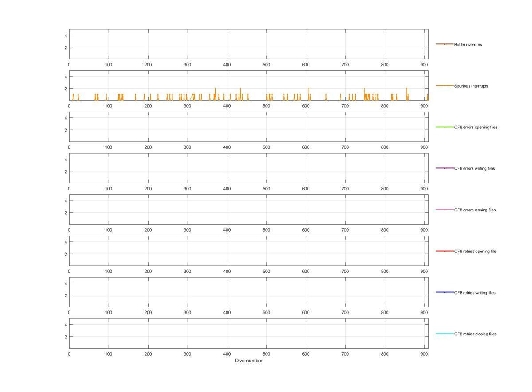Click the green CF8 errors opening legend line
Image resolution: width=532 pixels, height=392 pixels.
445,127
